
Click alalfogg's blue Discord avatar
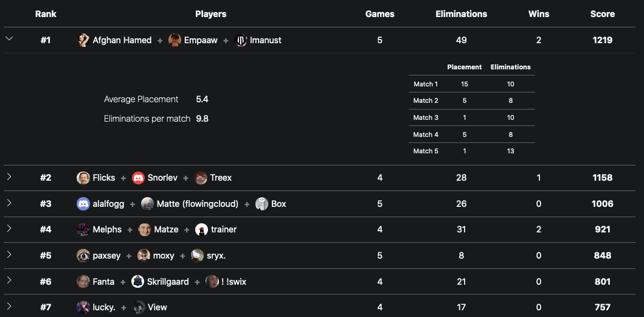pos(83,204)
